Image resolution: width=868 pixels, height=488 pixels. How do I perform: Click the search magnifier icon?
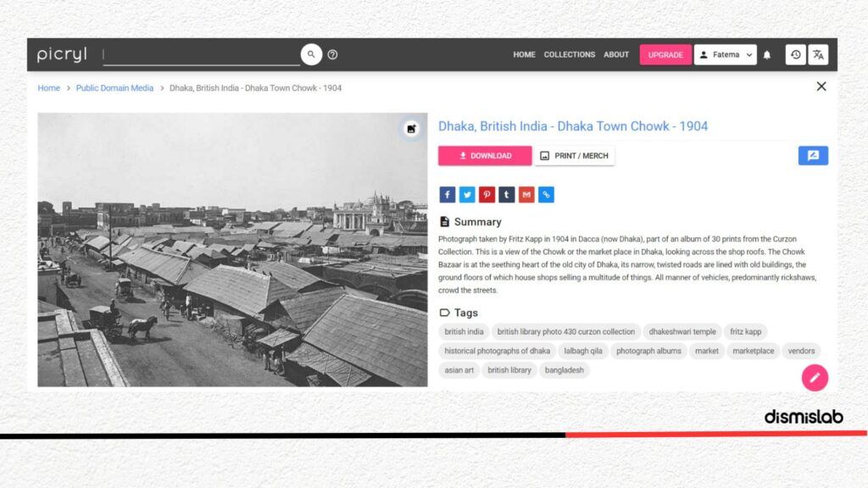(311, 54)
